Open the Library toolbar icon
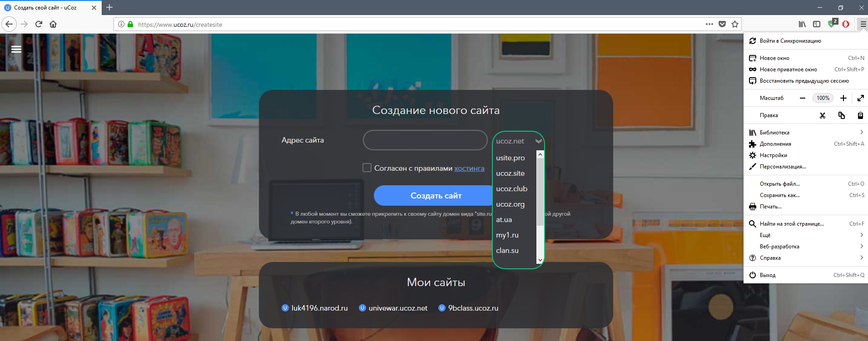 803,24
